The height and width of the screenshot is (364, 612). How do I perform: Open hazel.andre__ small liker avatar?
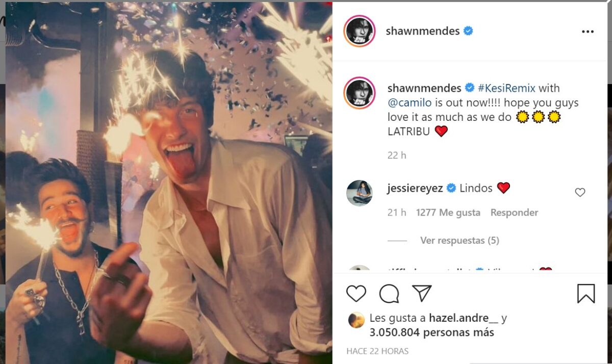tap(356, 320)
